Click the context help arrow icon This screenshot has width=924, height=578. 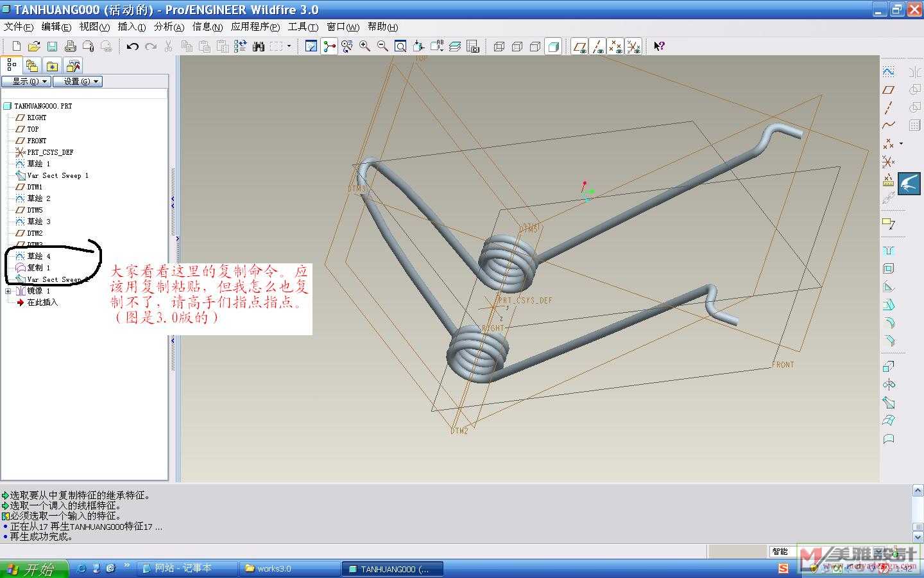(659, 46)
